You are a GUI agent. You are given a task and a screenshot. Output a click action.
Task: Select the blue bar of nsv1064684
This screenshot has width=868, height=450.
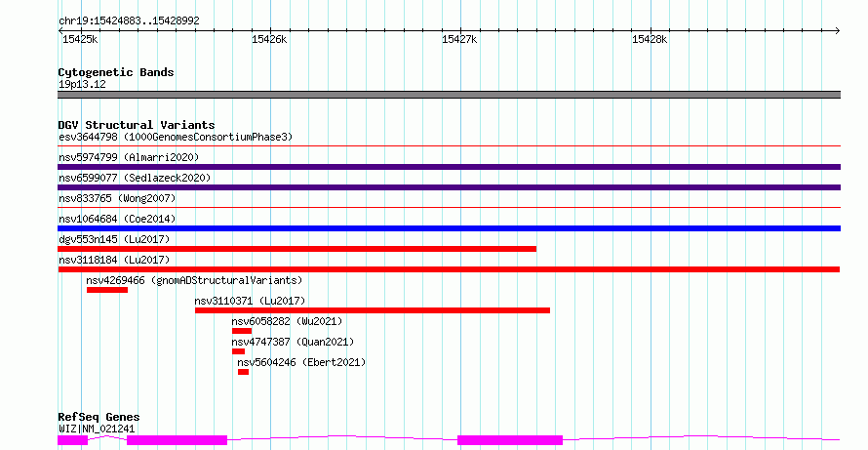click(x=449, y=228)
